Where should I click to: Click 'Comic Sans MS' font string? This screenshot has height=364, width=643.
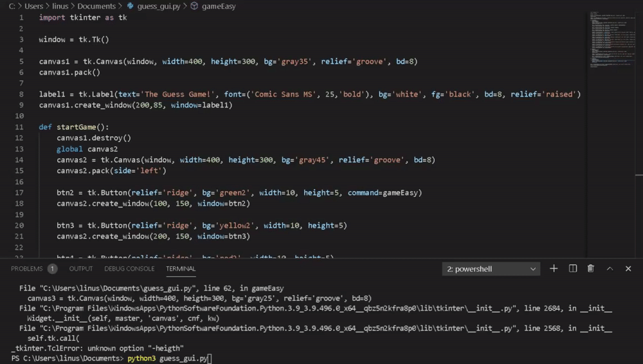(x=284, y=95)
